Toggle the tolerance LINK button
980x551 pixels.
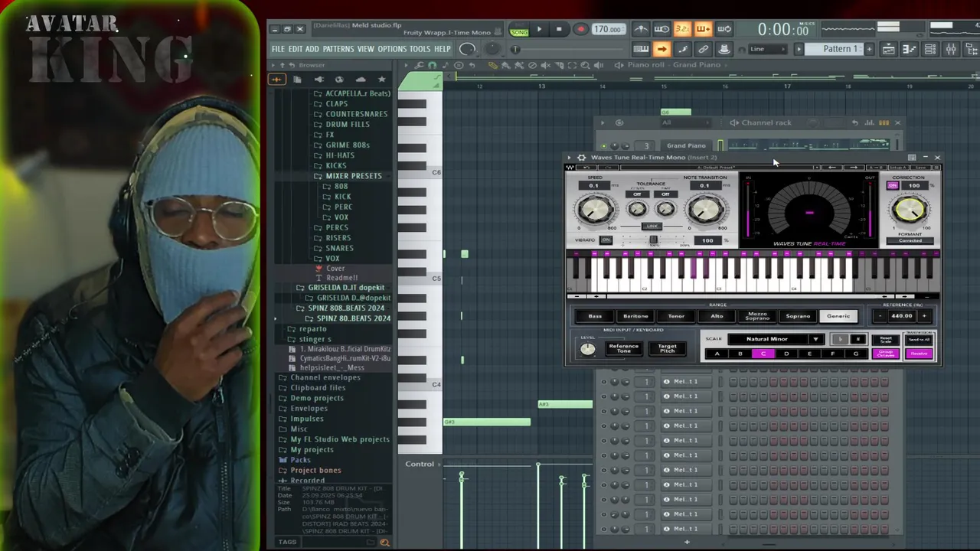pyautogui.click(x=652, y=227)
